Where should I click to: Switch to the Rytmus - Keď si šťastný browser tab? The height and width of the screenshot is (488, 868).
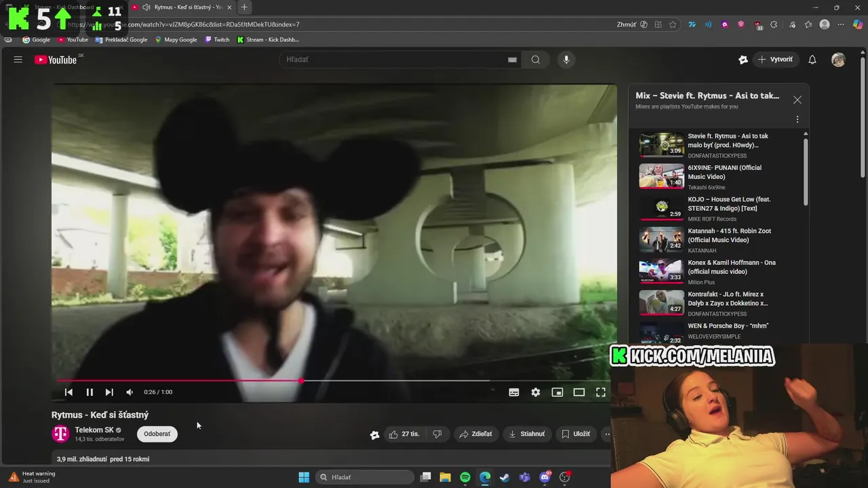(182, 7)
